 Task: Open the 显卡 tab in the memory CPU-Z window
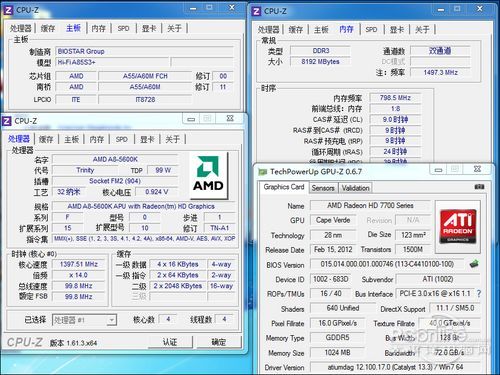coord(397,29)
